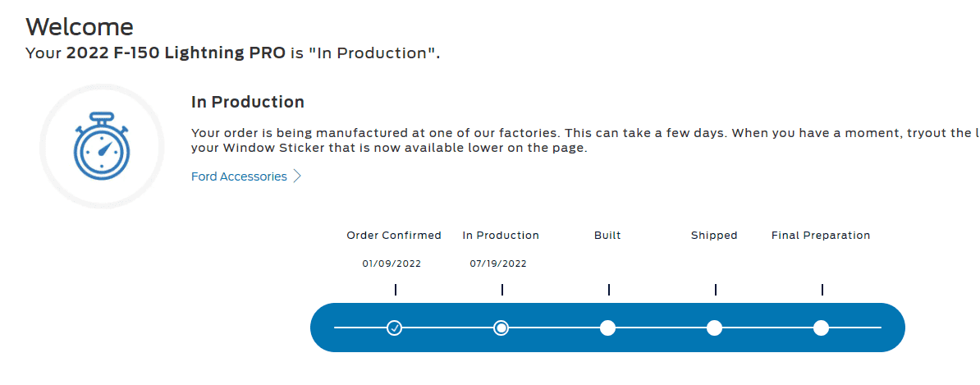This screenshot has width=980, height=385.
Task: Click the stopwatch In Production icon
Action: [x=102, y=146]
